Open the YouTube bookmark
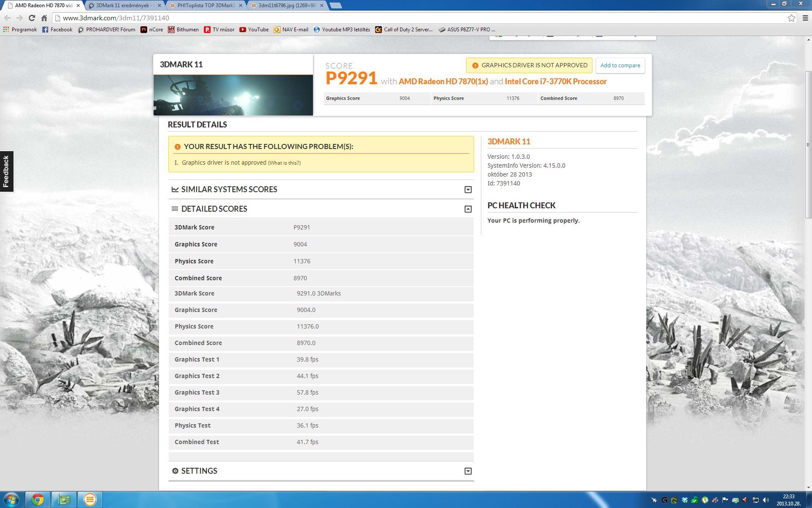 click(x=254, y=30)
